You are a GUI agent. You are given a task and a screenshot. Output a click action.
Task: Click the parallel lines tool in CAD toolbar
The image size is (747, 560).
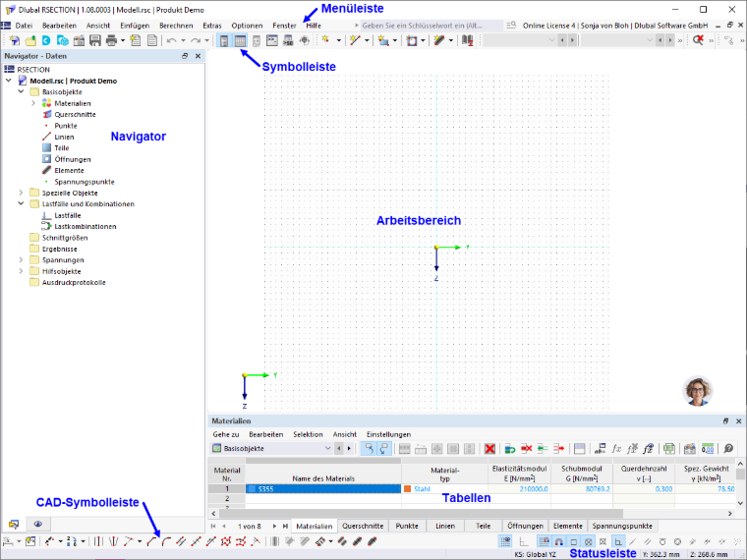click(x=181, y=541)
